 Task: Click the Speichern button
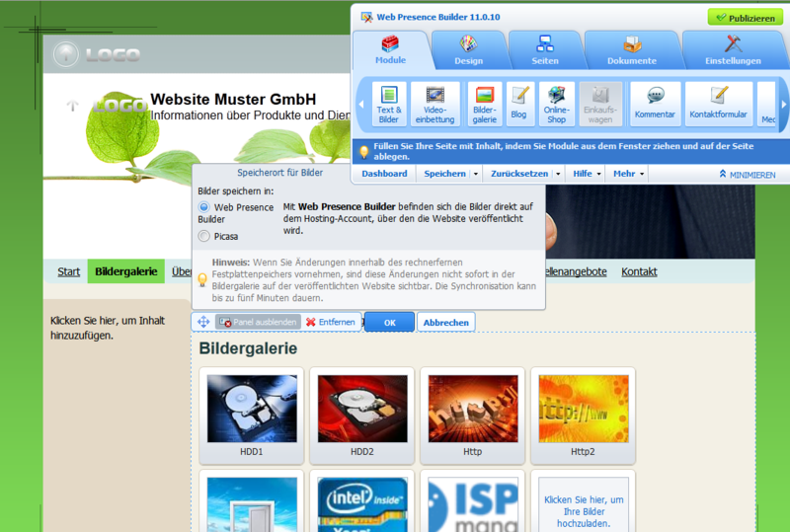(445, 174)
